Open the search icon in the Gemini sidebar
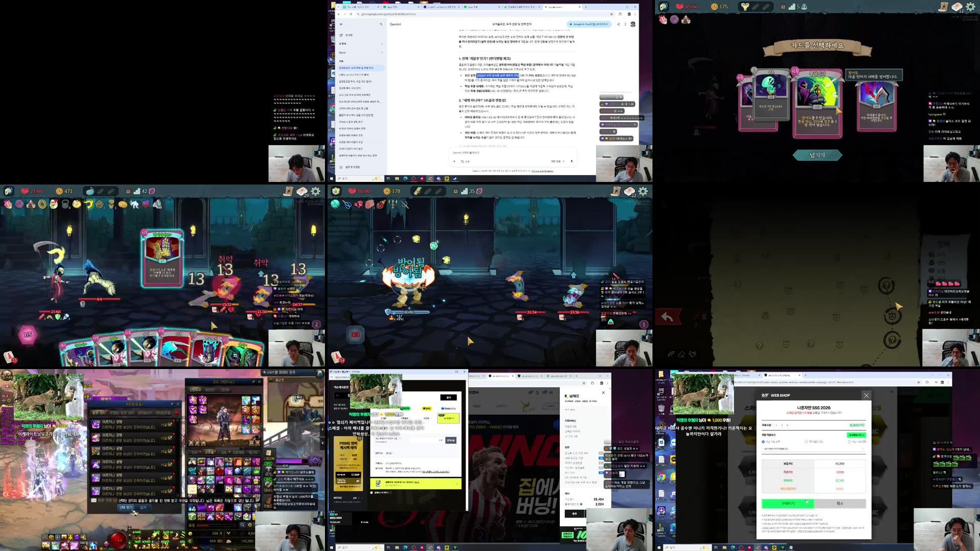This screenshot has width=980, height=551. coord(382,24)
